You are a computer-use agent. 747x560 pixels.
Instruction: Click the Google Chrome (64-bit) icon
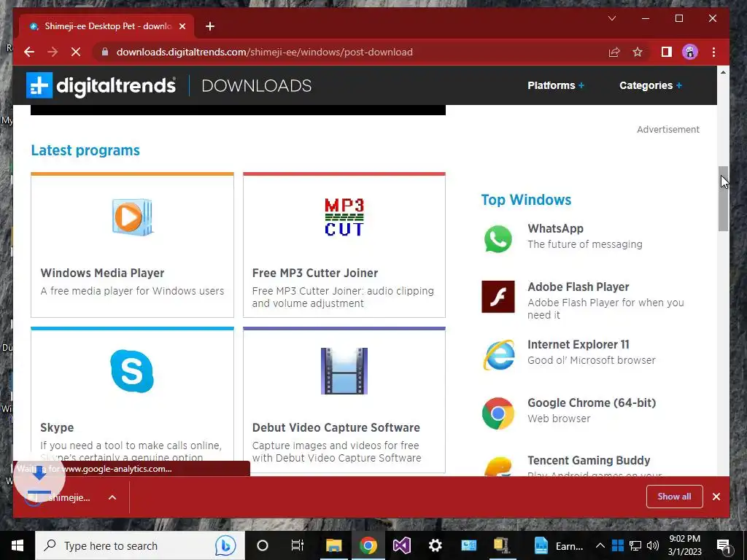498,413
